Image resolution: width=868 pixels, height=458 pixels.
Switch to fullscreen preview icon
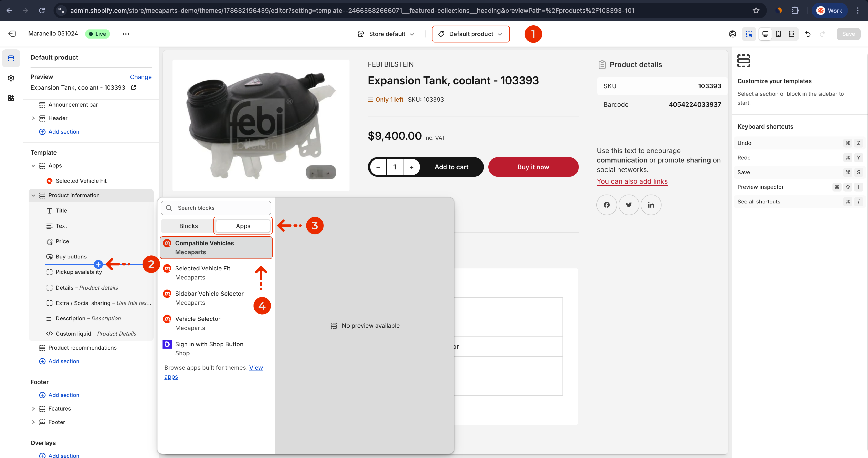(x=792, y=34)
